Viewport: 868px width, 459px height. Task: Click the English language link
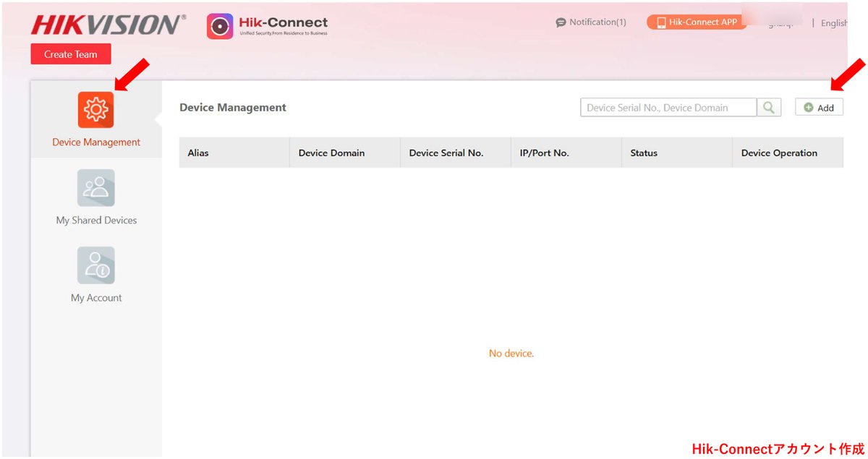[834, 23]
